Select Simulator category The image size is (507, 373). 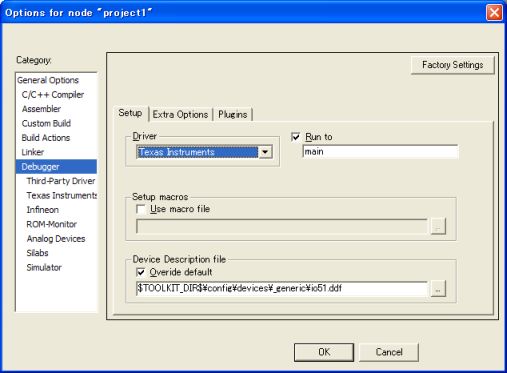44,267
